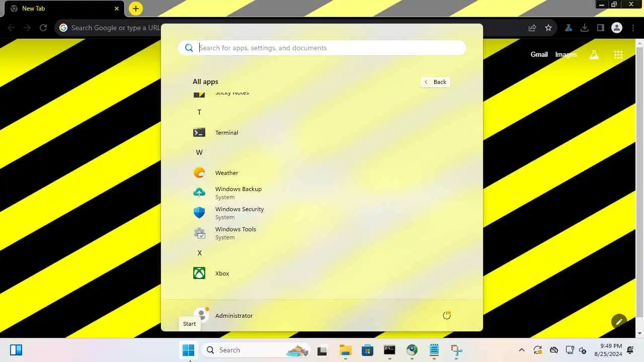Click the letter T section header

click(x=199, y=112)
